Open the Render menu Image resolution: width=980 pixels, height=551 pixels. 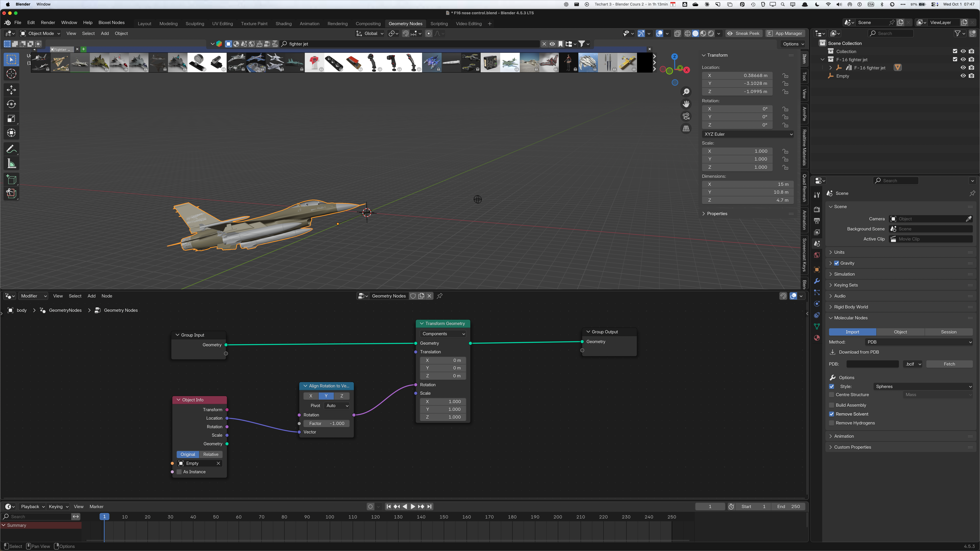tap(48, 23)
